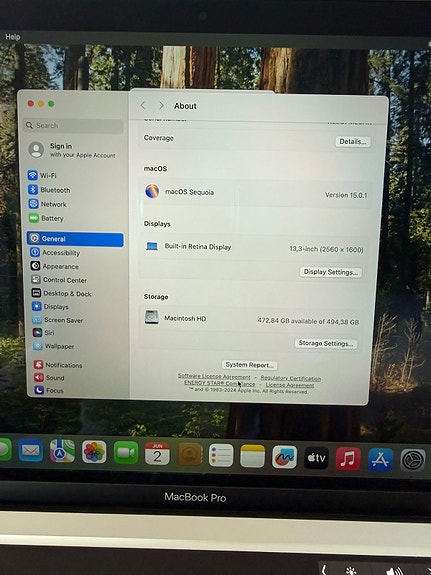The image size is (431, 575).
Task: Open Control Center settings
Action: point(59,280)
